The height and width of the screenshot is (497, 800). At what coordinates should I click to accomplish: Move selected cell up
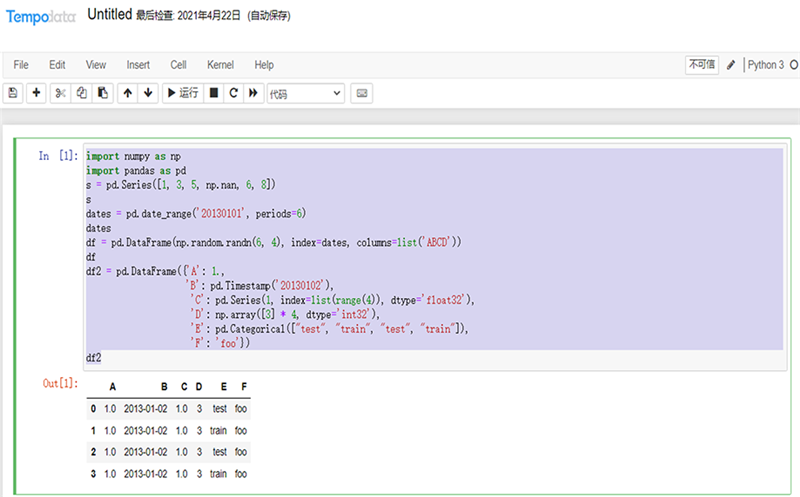[x=127, y=93]
